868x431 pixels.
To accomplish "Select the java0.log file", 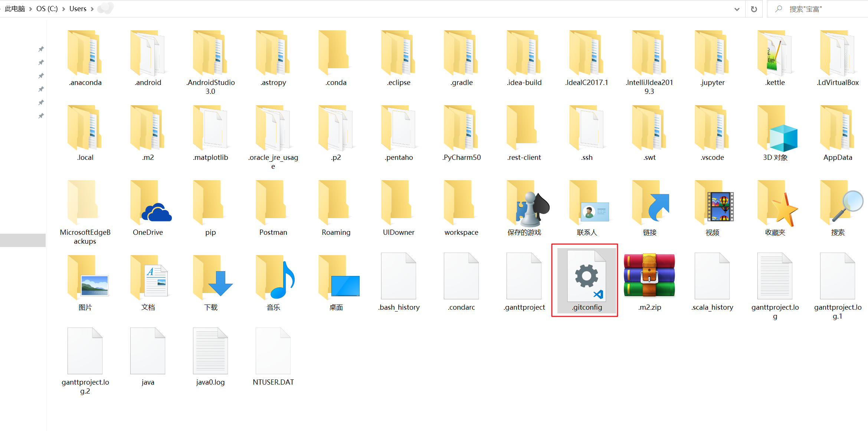I will tap(210, 351).
